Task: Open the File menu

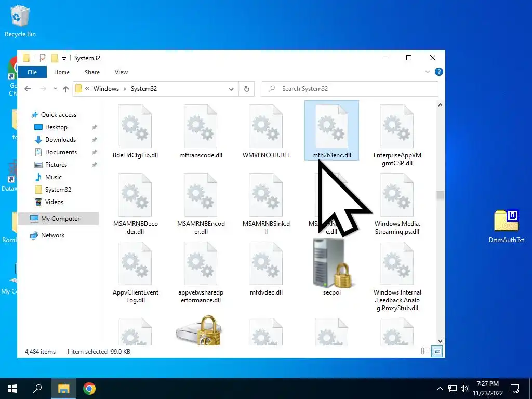Action: point(32,72)
